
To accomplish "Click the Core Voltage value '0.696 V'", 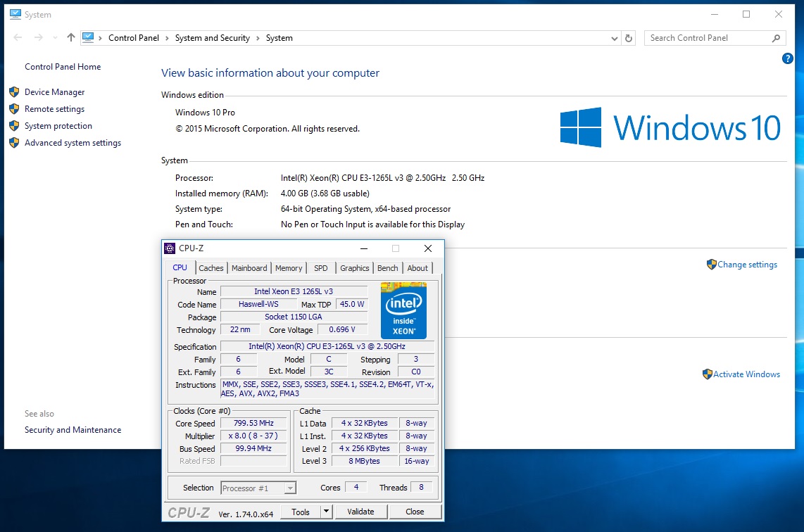I will click(342, 330).
